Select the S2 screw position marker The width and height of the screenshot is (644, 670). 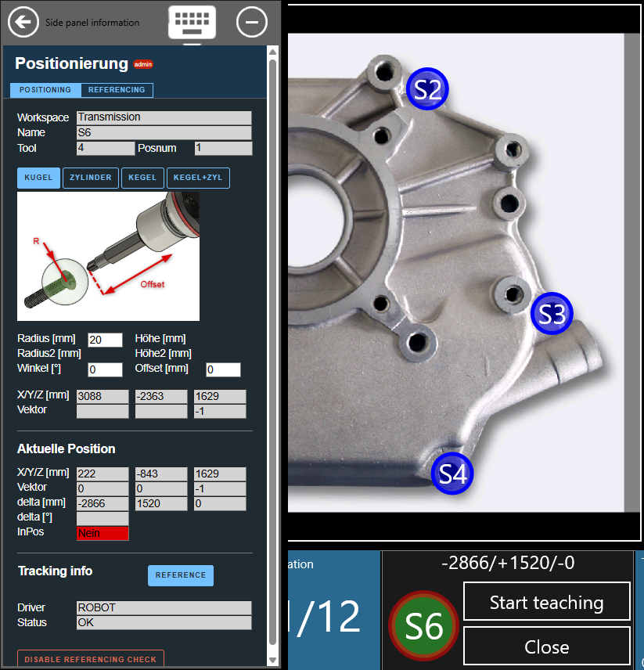pyautogui.click(x=427, y=89)
